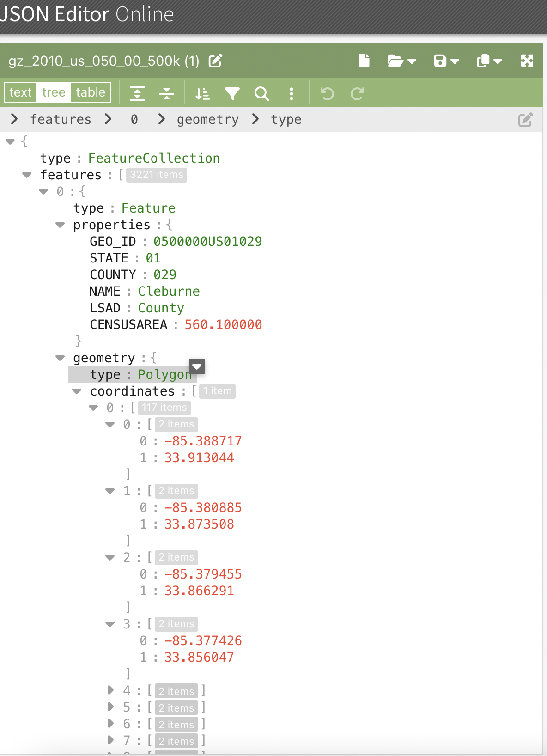Select the tree mode tab
Image resolution: width=547 pixels, height=756 pixels.
coord(54,92)
